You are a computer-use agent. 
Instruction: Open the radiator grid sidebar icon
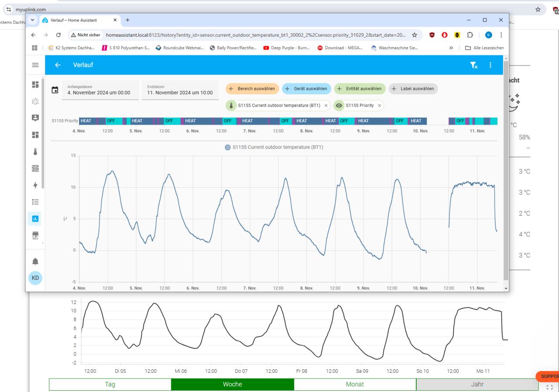[35, 168]
